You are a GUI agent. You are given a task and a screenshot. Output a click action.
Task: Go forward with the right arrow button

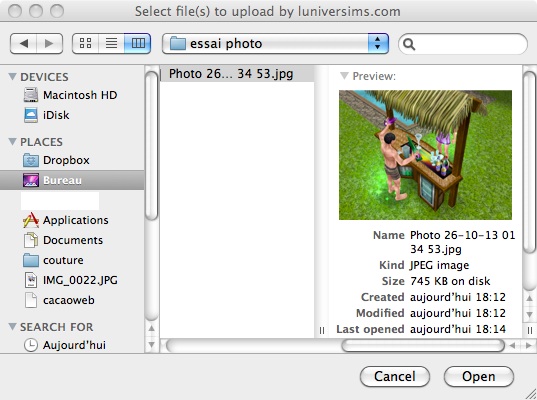[x=50, y=43]
